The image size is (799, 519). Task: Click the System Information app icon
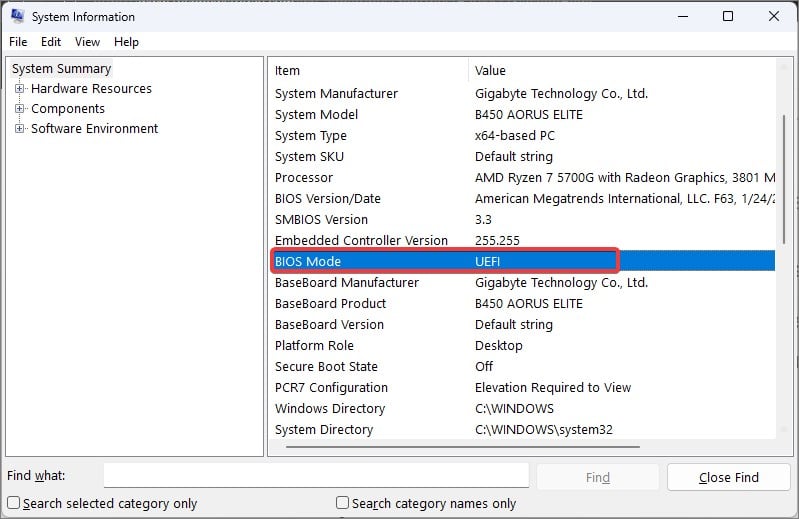(16, 16)
